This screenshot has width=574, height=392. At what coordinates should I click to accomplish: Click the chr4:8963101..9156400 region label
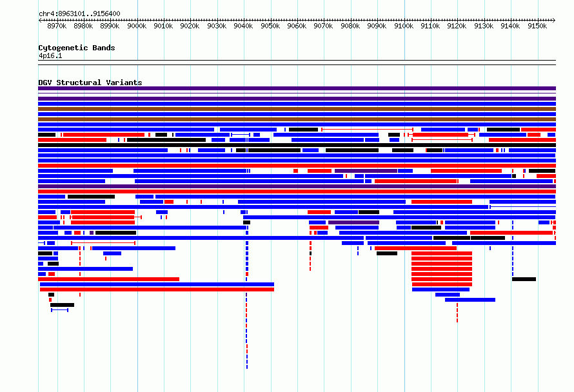click(79, 14)
